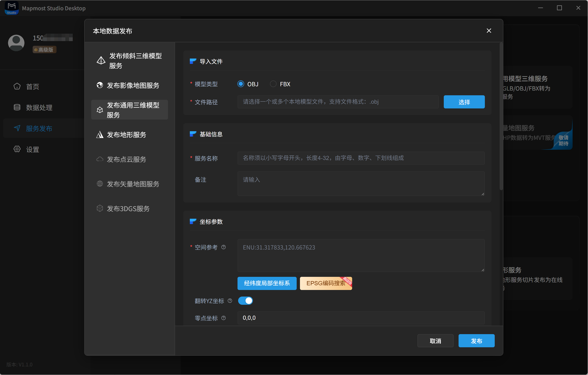Click the 3DGS service icon
The width and height of the screenshot is (588, 375).
click(100, 208)
